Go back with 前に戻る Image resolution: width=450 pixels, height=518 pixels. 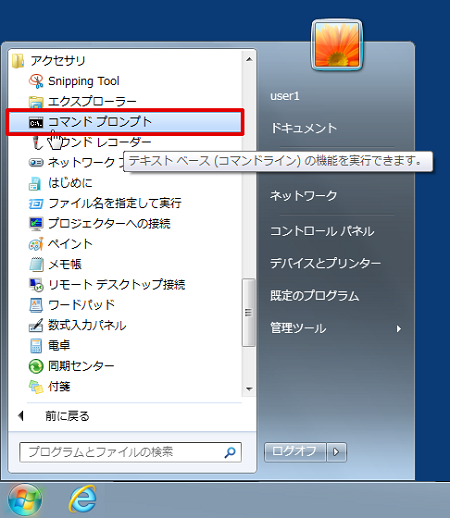67,416
